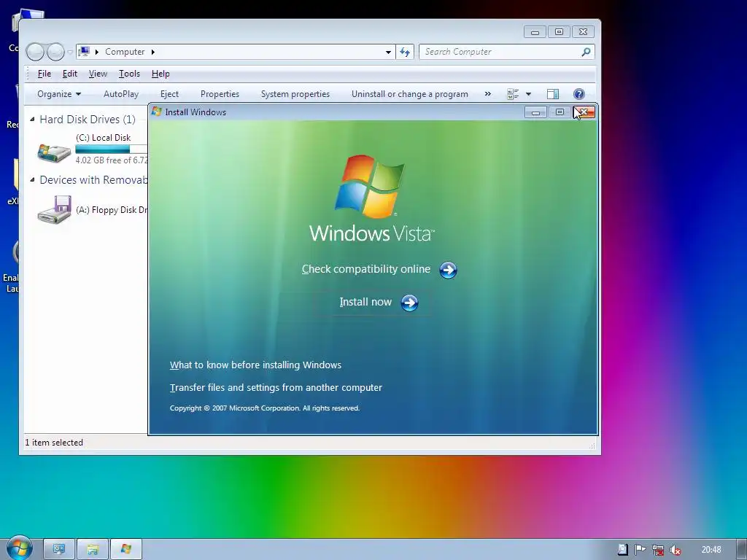Click the Explorer Forward navigation button

tap(55, 52)
